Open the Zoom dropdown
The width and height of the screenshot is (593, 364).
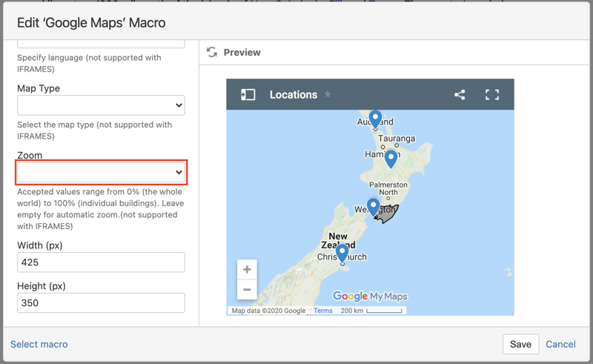coord(101,172)
